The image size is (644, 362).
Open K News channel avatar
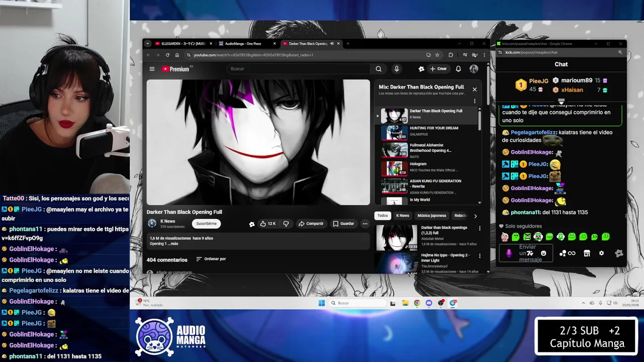tap(152, 224)
